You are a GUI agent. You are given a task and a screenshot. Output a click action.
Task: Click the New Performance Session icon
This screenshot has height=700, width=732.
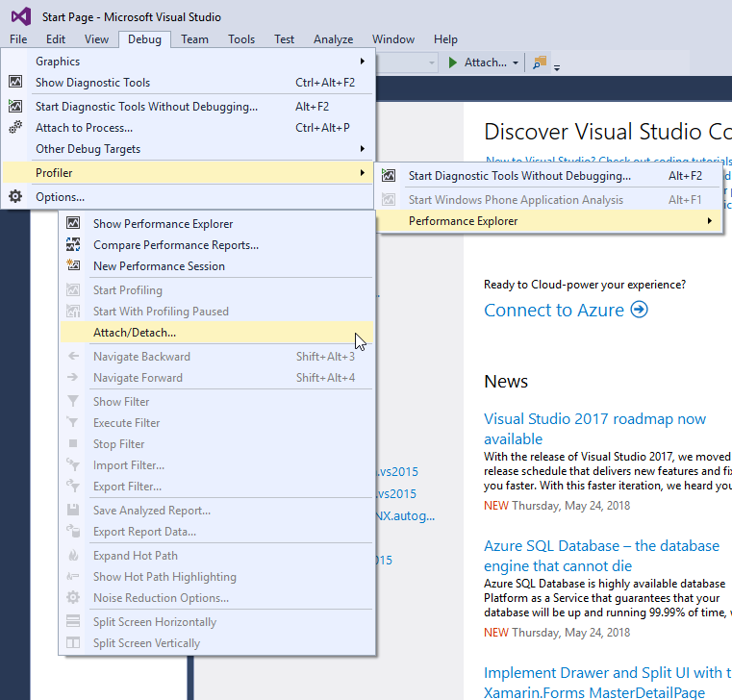pos(73,265)
